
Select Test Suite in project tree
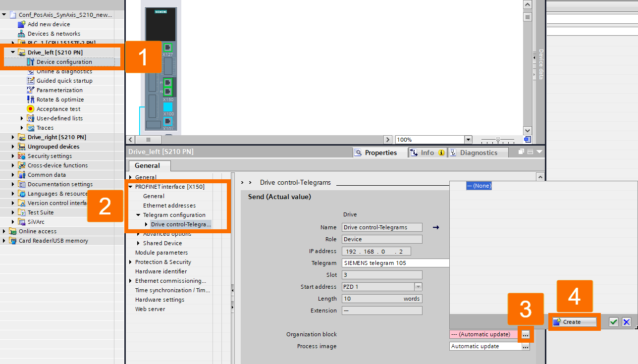pyautogui.click(x=41, y=212)
